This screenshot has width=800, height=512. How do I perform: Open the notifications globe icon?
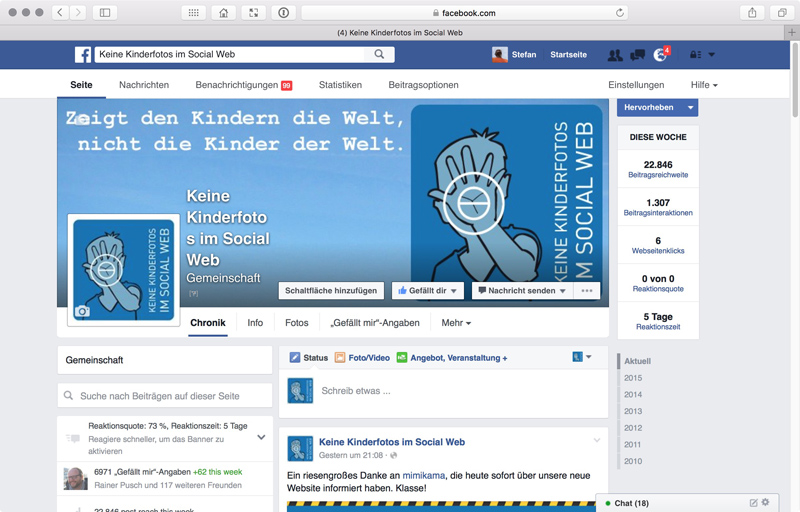[660, 55]
